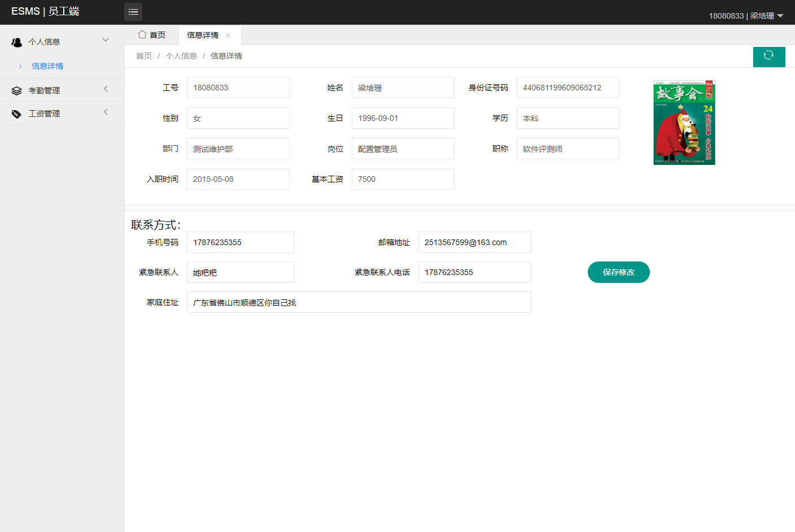This screenshot has width=795, height=532.
Task: Click the 保存修改 button
Action: point(619,272)
